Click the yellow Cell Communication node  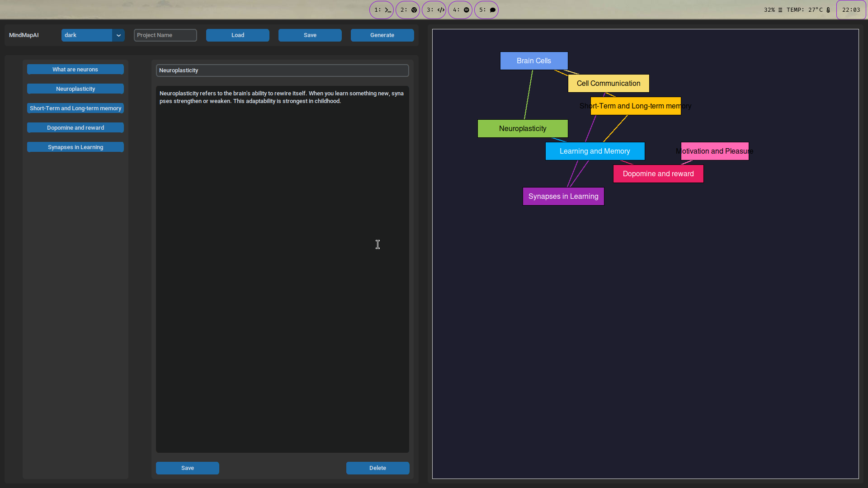609,84
